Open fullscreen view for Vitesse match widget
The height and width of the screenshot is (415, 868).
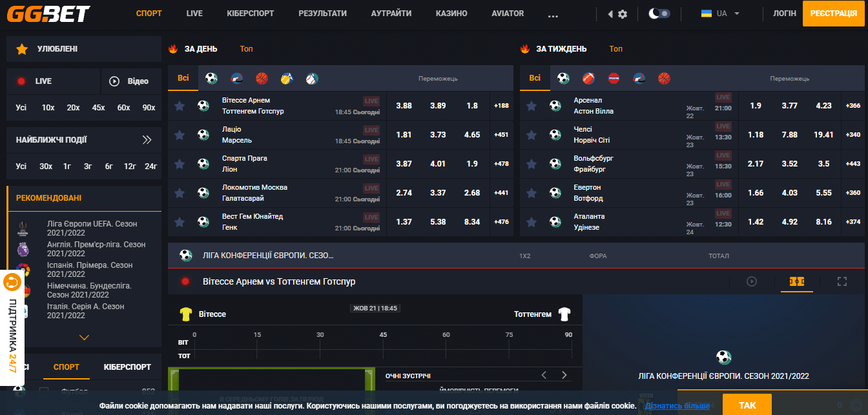click(842, 281)
